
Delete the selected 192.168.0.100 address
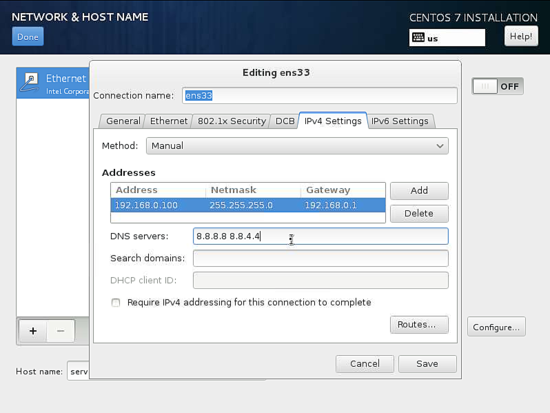point(419,213)
